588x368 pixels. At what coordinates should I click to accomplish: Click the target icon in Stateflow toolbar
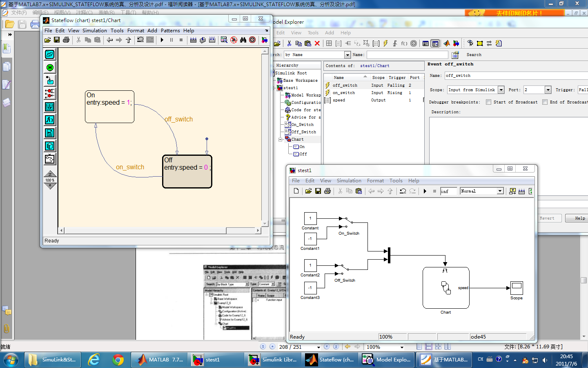[x=252, y=40]
